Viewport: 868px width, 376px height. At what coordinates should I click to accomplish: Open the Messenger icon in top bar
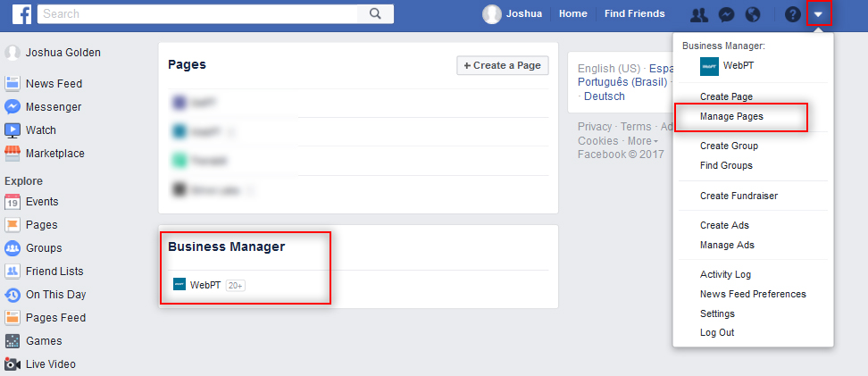pyautogui.click(x=726, y=15)
